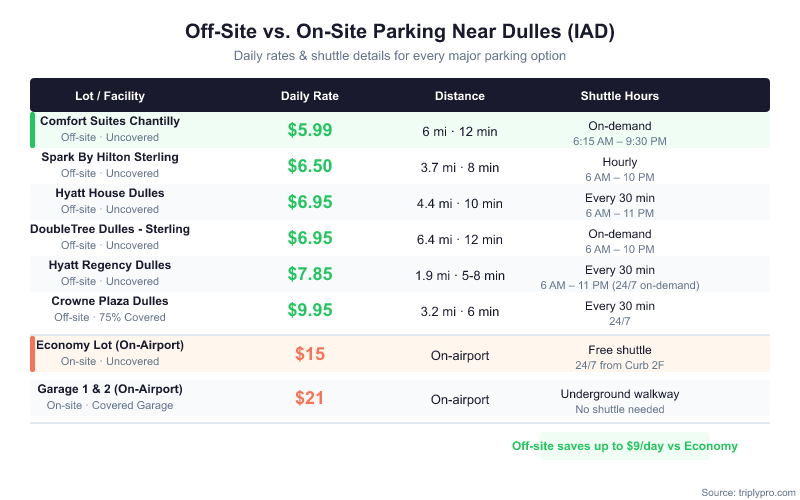Screen dimensions: 800x500
Task: Click the $6.50 rate price
Action: coord(310,166)
